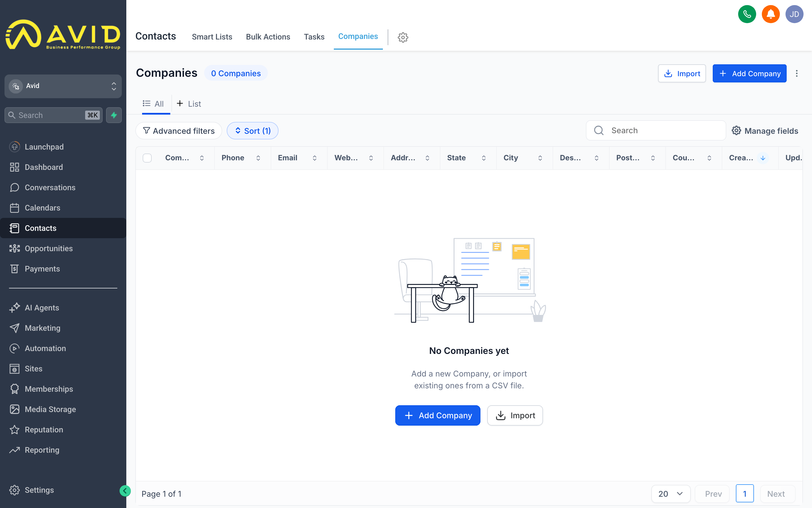
Task: Collapse the sidebar with green arrow
Action: coord(125,491)
